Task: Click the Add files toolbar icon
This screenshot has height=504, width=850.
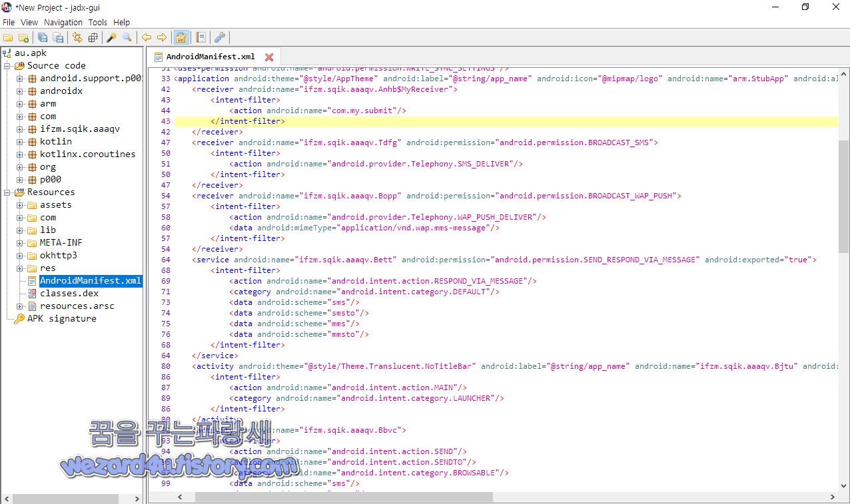Action: [23, 37]
